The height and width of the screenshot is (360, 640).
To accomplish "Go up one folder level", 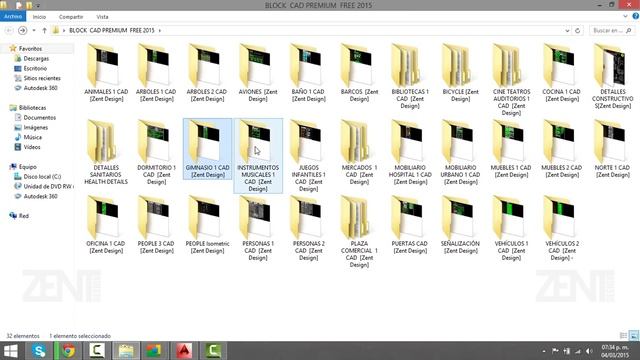I will 44,31.
